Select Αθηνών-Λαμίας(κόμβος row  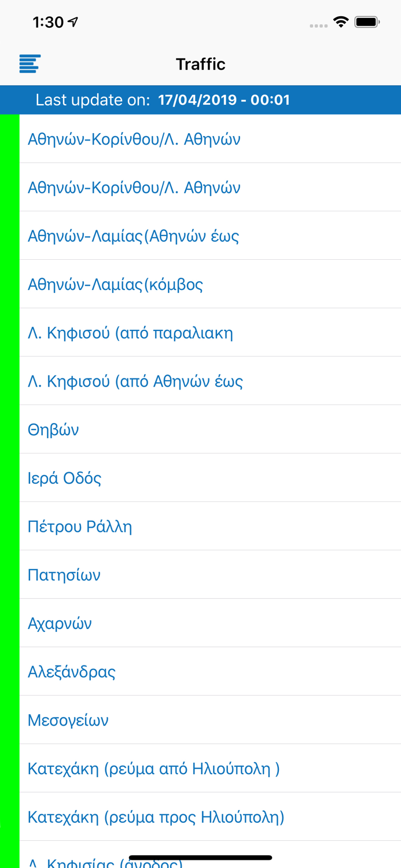pos(116,285)
